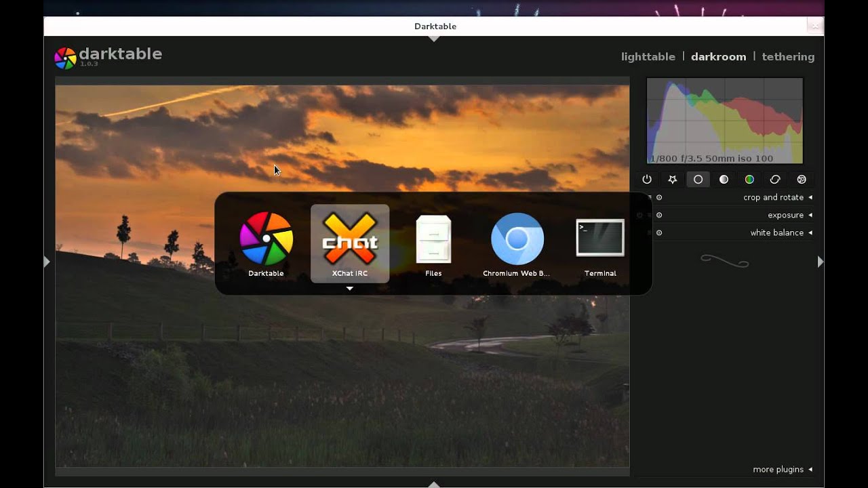
Task: Toggle the exposure module on/off
Action: coord(659,216)
